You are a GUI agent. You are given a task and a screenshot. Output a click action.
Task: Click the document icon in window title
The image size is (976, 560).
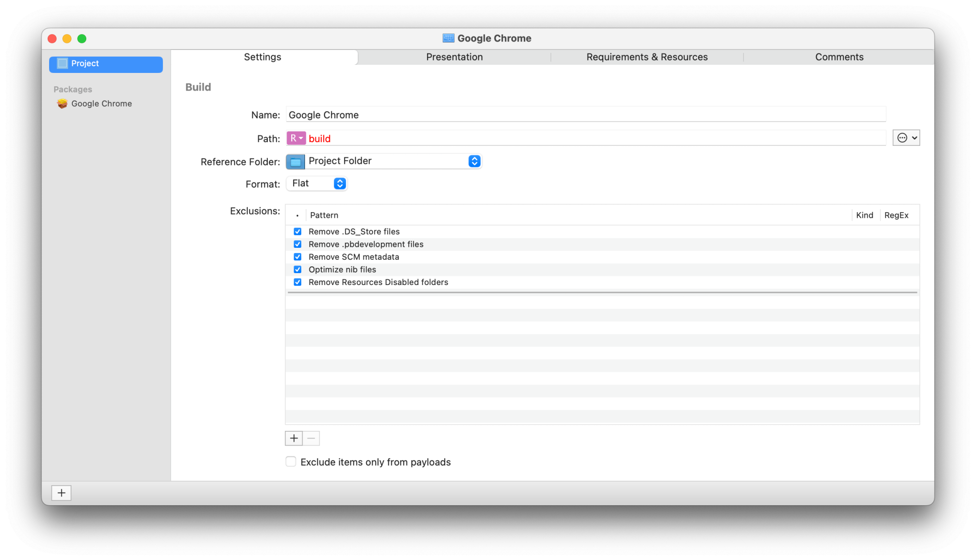coord(448,38)
